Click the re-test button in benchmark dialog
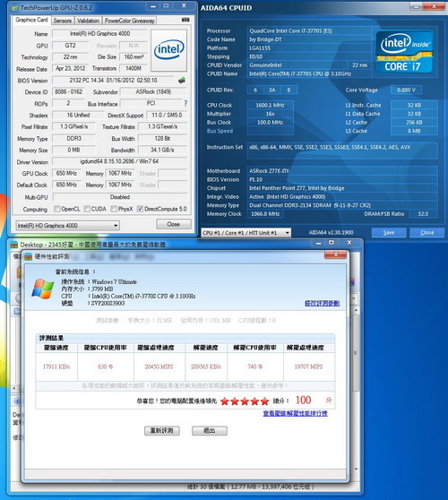 pyautogui.click(x=161, y=430)
